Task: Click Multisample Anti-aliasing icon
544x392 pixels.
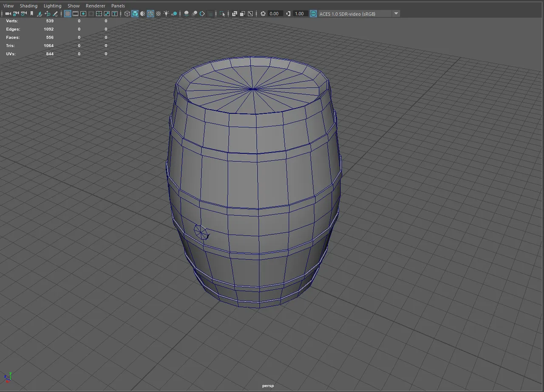Action: 202,14
